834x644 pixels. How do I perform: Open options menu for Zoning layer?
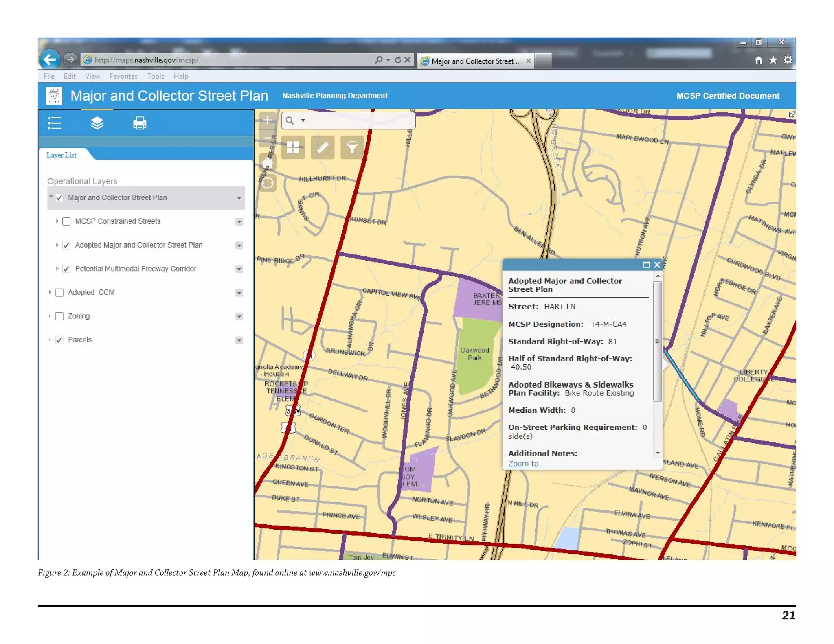pyautogui.click(x=239, y=316)
